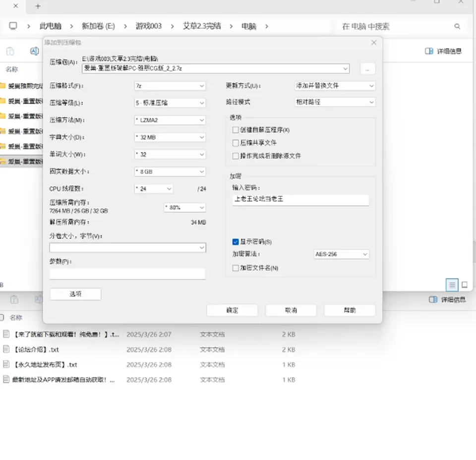Click the 选项 button in the dialog
This screenshot has width=476, height=460.
coord(75,294)
